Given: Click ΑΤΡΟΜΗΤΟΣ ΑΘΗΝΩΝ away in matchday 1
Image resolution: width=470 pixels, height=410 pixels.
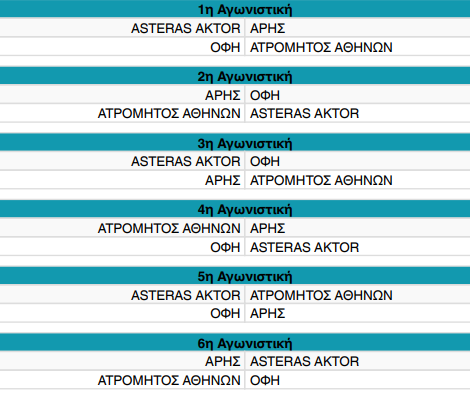Looking at the screenshot, I should 321,47.
